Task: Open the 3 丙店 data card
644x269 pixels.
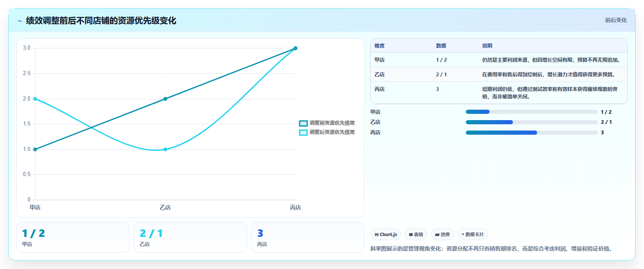Action: pos(308,237)
